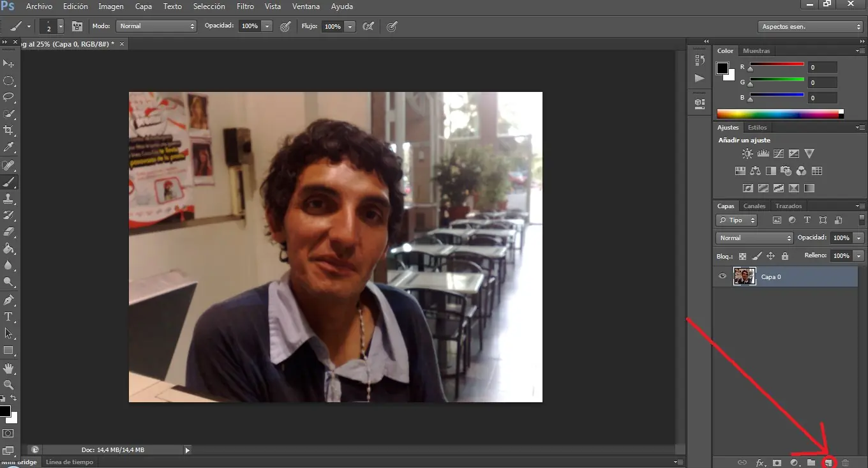Screen dimensions: 868x468
Task: Open the Aspectos esen. workspace dropdown
Action: [x=811, y=26]
